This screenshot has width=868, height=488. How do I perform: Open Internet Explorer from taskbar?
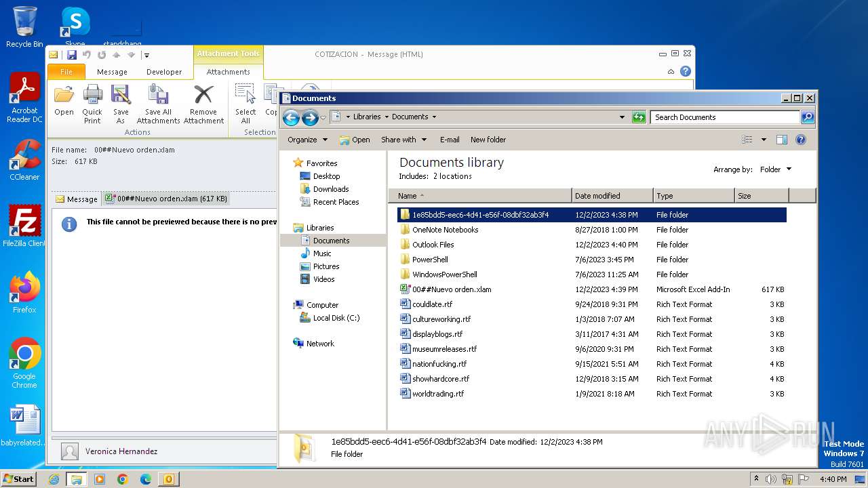coord(54,479)
